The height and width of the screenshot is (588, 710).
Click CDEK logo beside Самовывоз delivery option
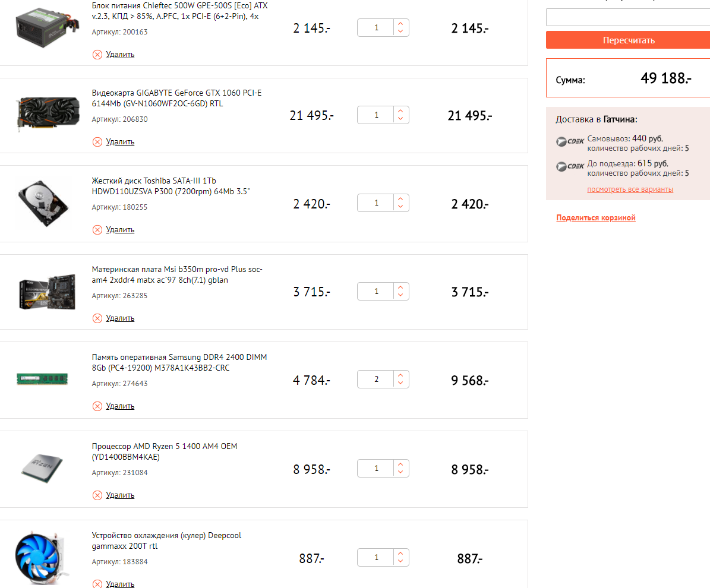pyautogui.click(x=570, y=142)
